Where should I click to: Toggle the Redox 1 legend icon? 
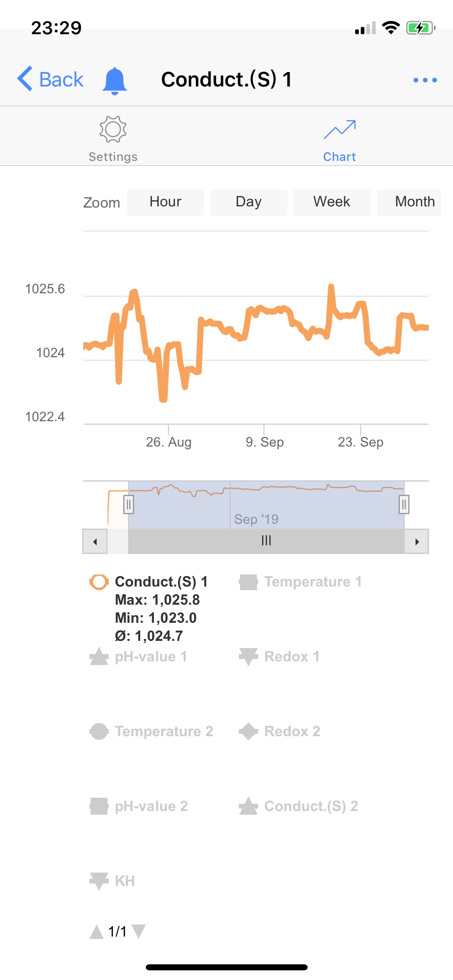click(248, 657)
